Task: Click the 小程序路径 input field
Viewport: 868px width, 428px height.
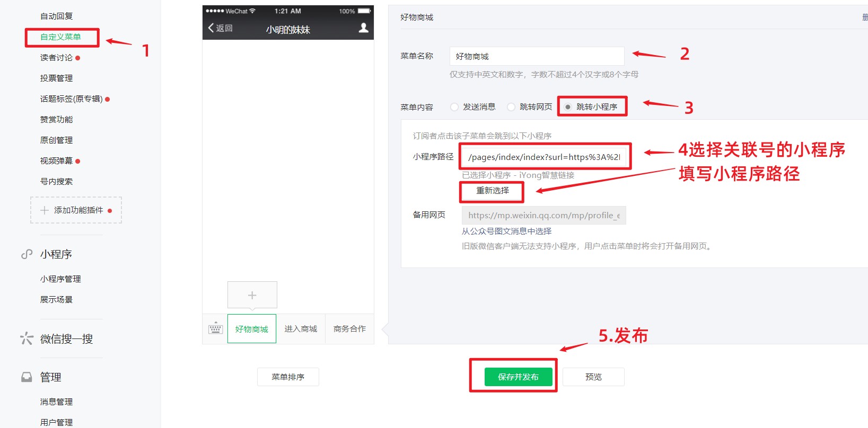Action: pos(544,157)
